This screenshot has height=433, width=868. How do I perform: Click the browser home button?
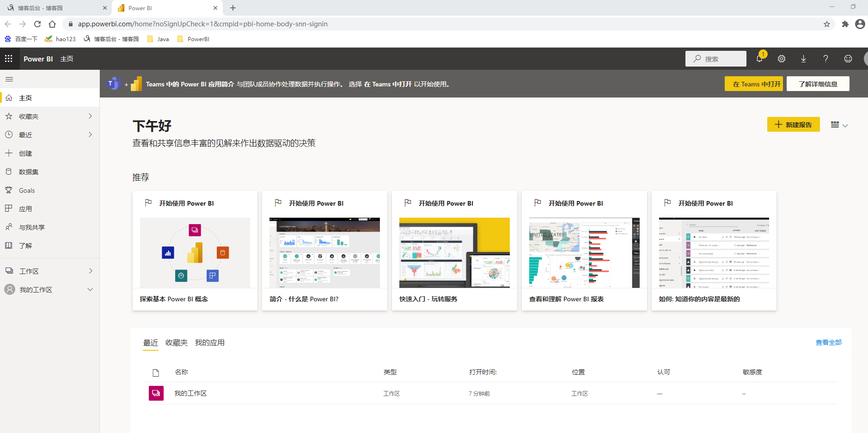52,24
